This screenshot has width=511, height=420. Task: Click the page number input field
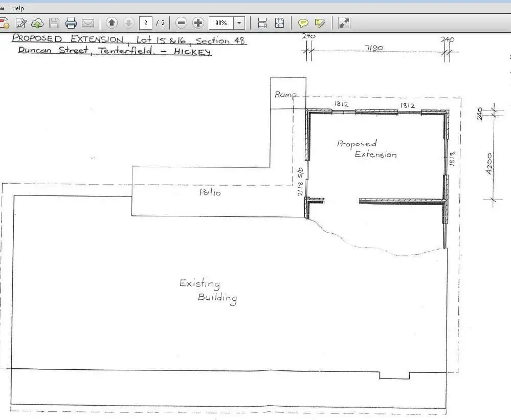(146, 23)
